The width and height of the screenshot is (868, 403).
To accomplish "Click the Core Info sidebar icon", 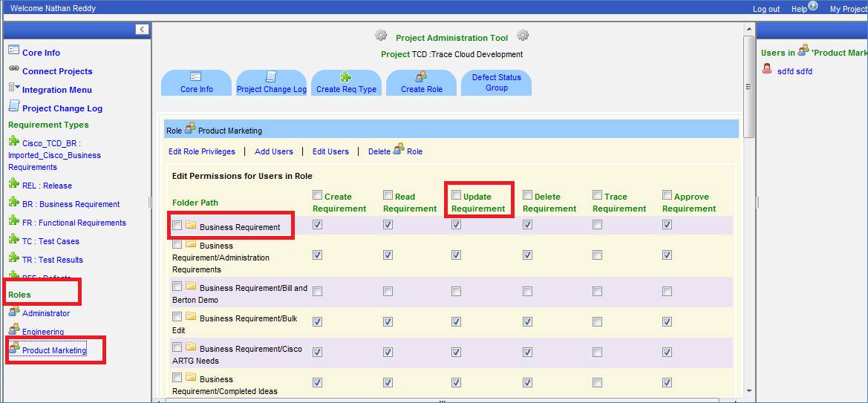I will tap(14, 50).
